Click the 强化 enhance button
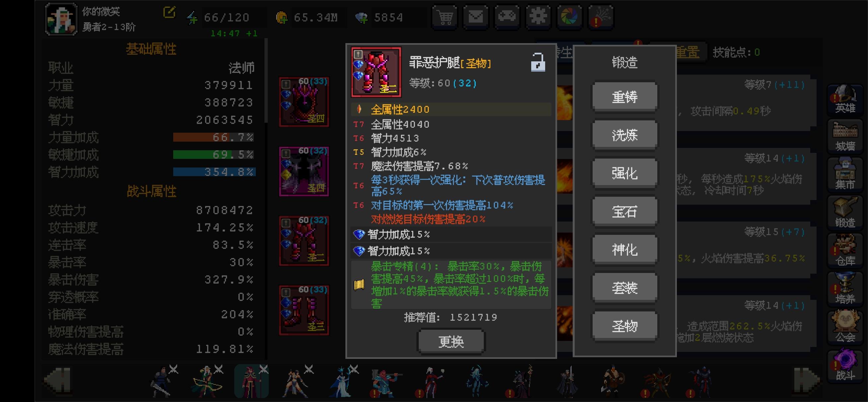Screen dimensions: 868x402 (x=625, y=173)
